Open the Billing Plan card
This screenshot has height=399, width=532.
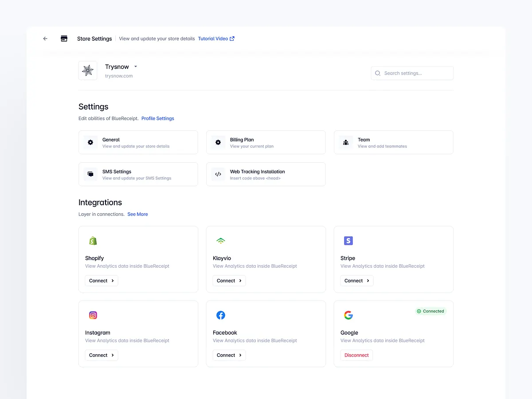pyautogui.click(x=266, y=142)
